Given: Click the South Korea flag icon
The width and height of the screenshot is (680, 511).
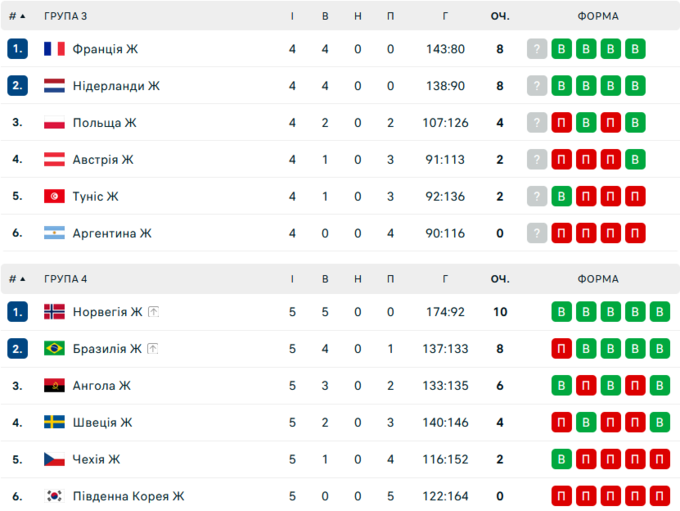Looking at the screenshot, I should 54,496.
